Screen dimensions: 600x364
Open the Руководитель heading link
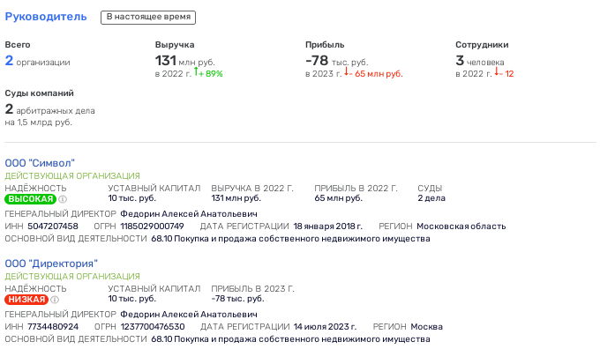46,17
